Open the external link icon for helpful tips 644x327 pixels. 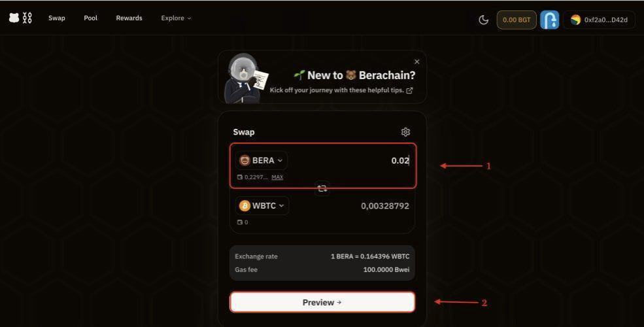(409, 90)
